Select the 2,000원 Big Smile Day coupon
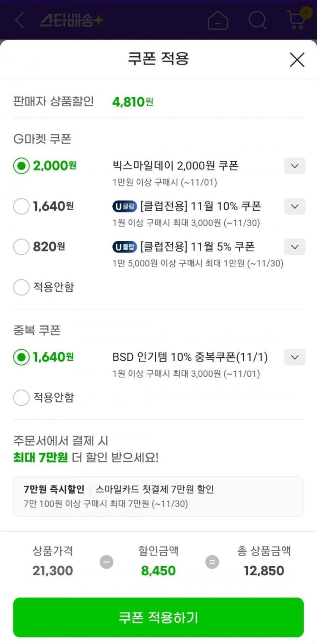The width and height of the screenshot is (317, 644). coord(21,166)
